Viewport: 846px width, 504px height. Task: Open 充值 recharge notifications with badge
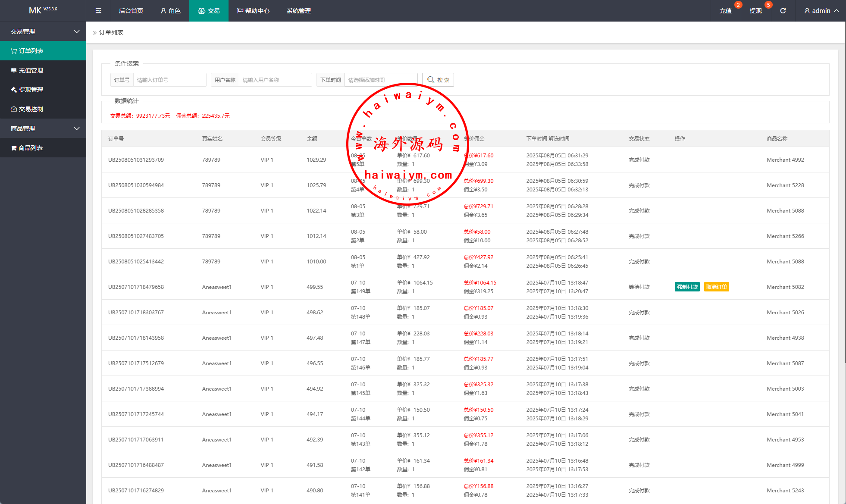[x=725, y=11]
